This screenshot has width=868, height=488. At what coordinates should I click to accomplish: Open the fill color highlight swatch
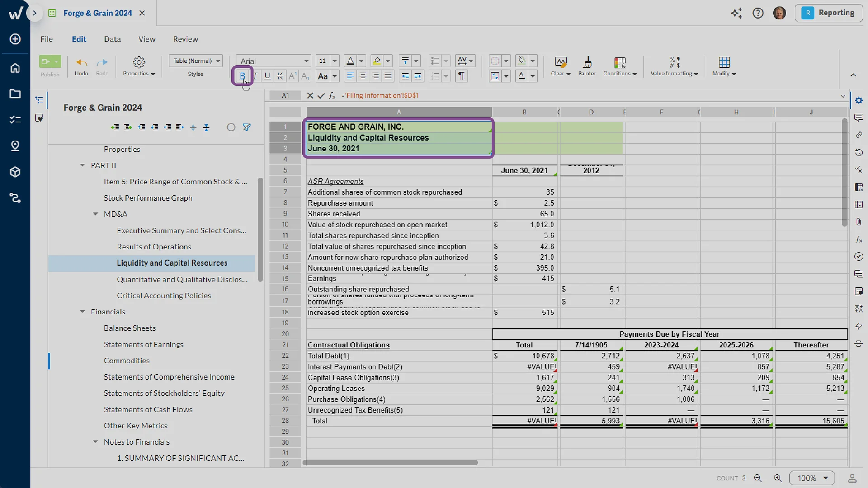(377, 61)
